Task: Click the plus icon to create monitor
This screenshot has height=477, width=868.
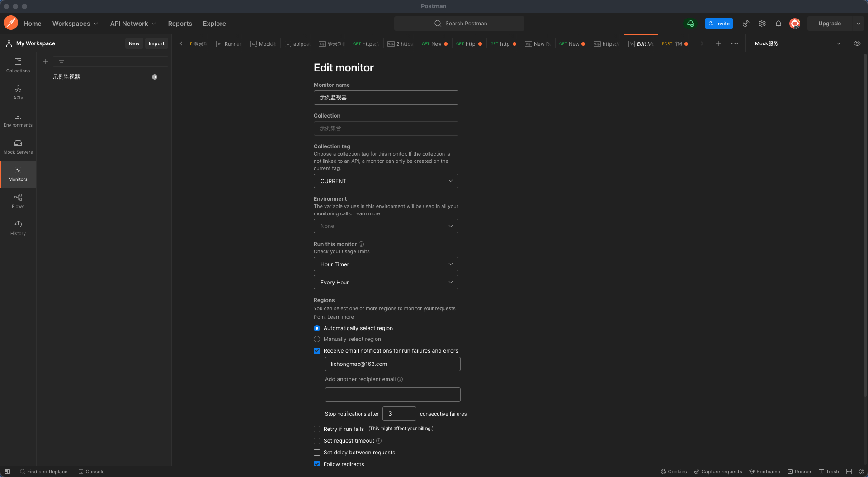Action: (x=46, y=61)
